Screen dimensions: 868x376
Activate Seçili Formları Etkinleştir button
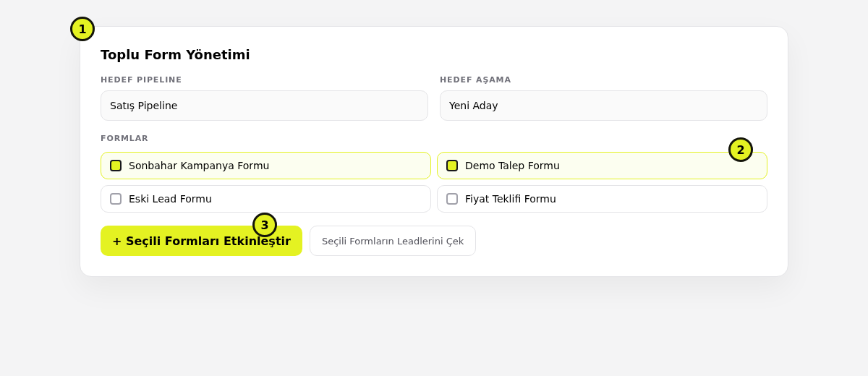pyautogui.click(x=201, y=241)
